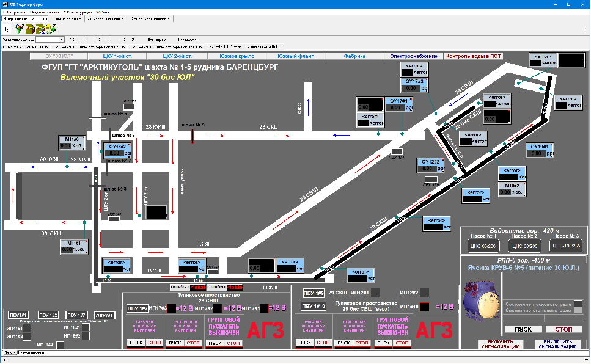This screenshot has width=591, height=364.
Task: Open the Контроль воды в ПОТ screen
Action: tap(474, 56)
